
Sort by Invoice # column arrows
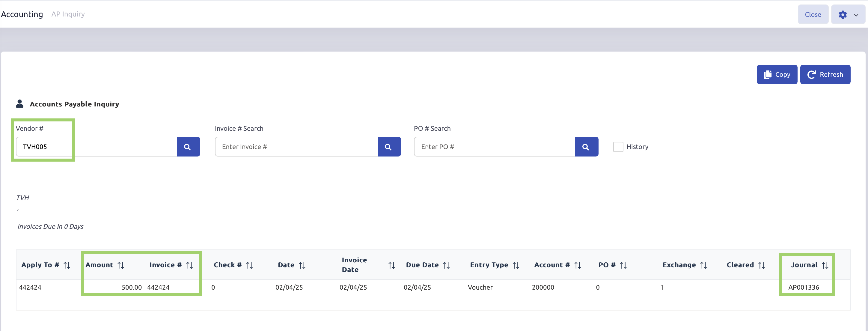tap(190, 266)
